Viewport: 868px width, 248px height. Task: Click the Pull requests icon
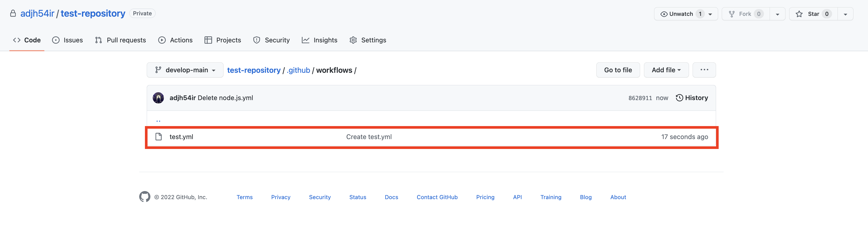pyautogui.click(x=98, y=40)
